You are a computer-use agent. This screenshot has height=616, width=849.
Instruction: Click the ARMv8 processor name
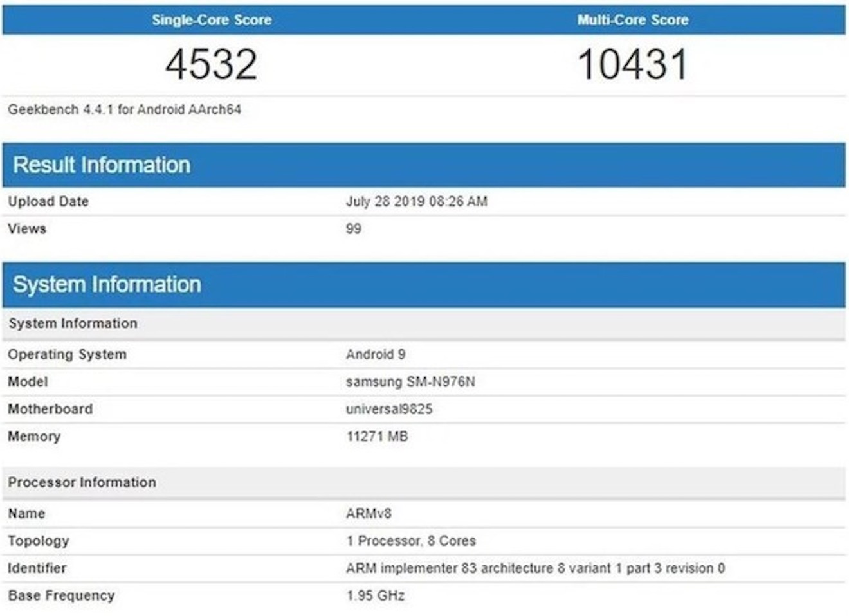click(x=369, y=514)
